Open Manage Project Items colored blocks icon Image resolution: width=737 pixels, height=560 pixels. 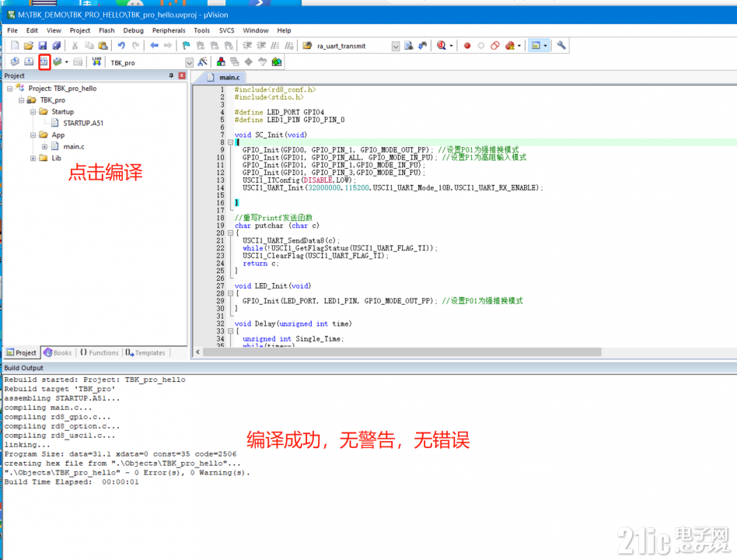(221, 61)
